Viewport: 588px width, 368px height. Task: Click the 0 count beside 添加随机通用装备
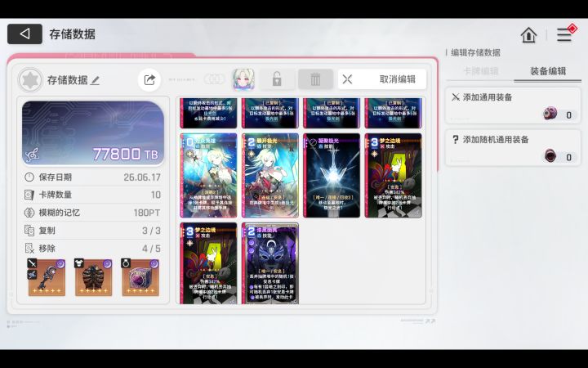568,157
